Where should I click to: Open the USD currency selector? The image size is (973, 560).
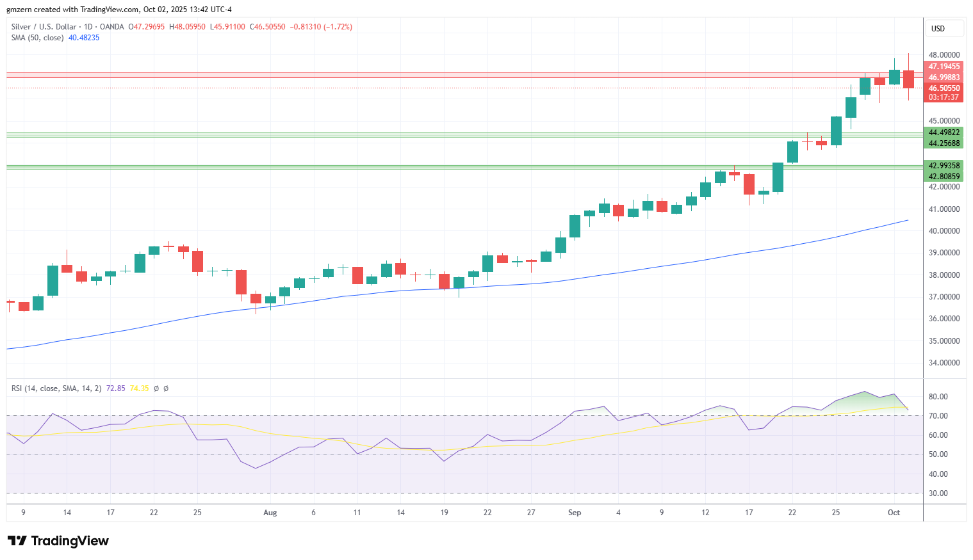click(x=945, y=28)
